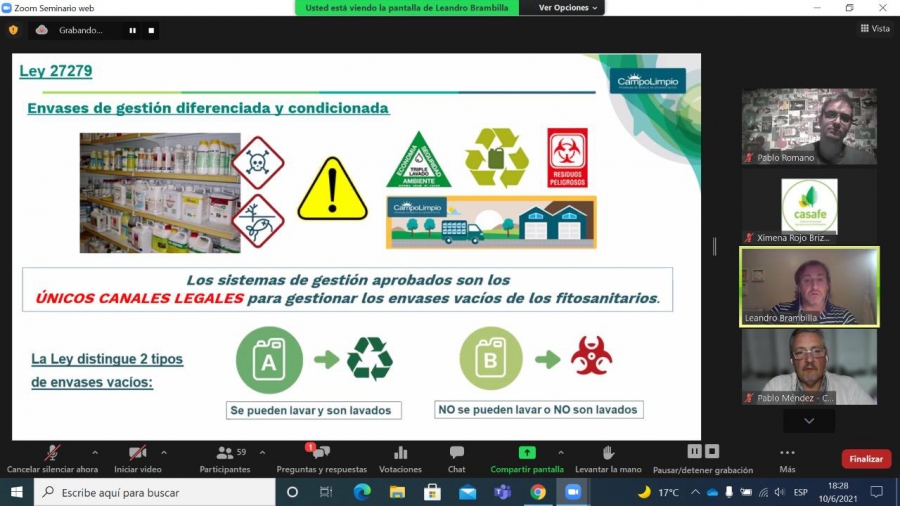Open the Vista layout menu
900x506 pixels.
click(x=875, y=29)
